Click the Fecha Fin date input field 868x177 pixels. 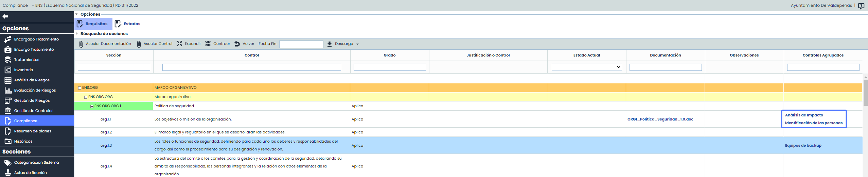[301, 44]
